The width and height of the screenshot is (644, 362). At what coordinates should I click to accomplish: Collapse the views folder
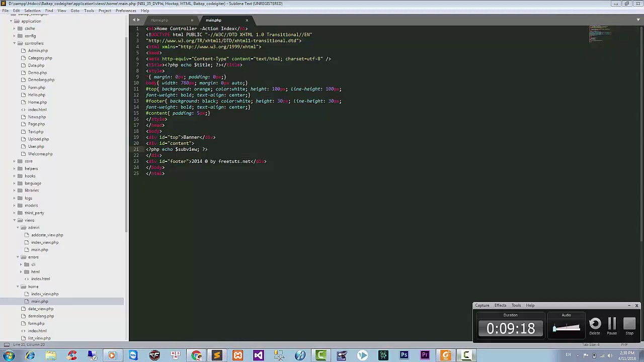point(14,220)
